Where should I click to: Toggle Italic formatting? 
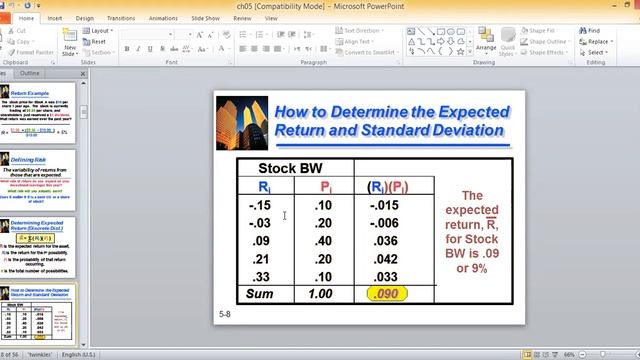[138, 49]
